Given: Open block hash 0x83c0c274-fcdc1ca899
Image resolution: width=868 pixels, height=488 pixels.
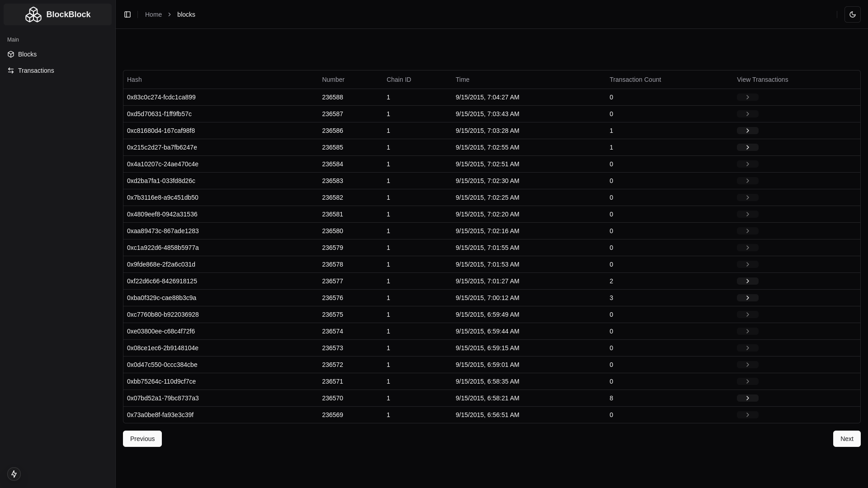Looking at the screenshot, I should point(161,97).
